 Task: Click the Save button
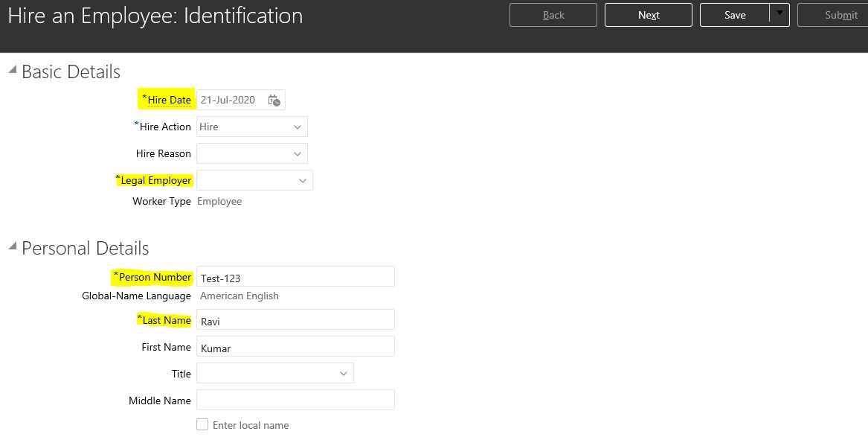pos(735,14)
